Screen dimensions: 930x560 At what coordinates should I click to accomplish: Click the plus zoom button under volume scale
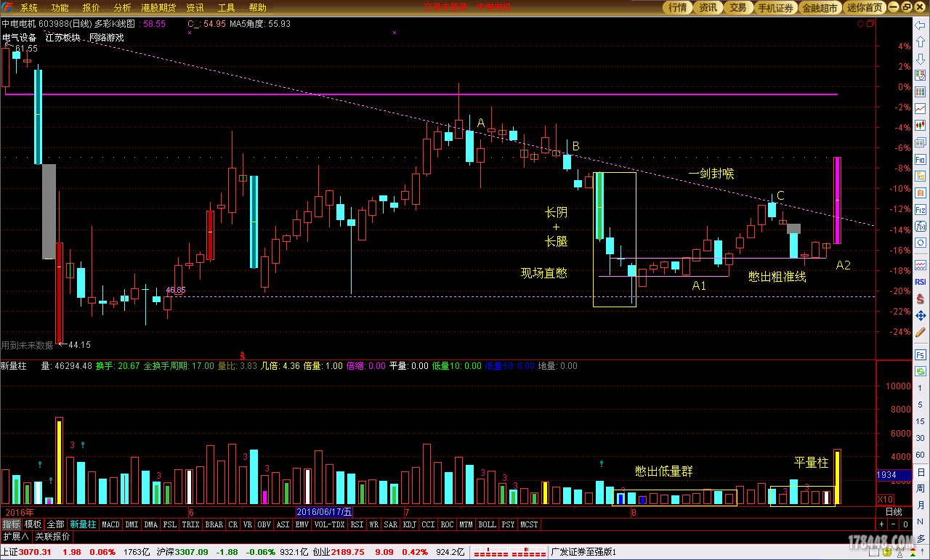[x=882, y=524]
